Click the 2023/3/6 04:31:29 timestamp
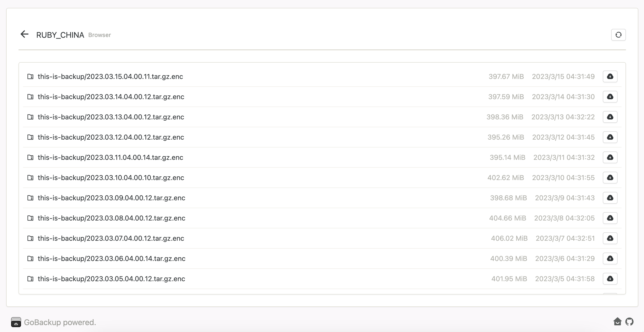This screenshot has height=332, width=644. point(565,258)
